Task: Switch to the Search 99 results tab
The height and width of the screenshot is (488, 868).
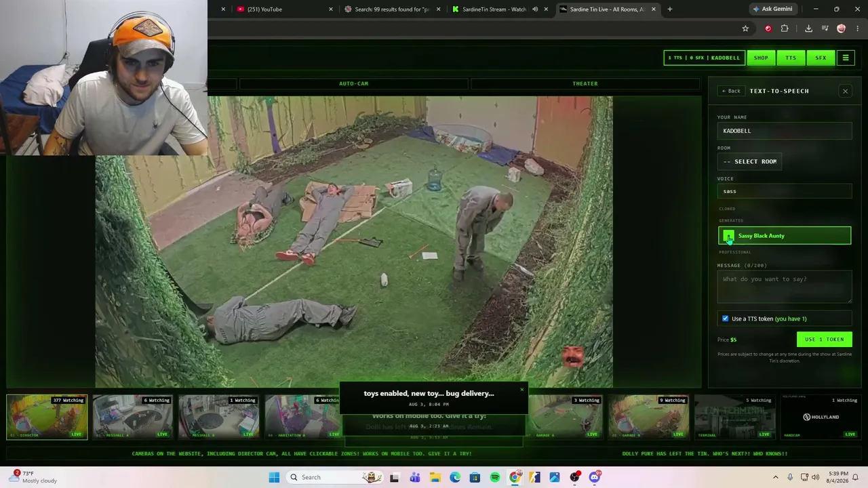Action: click(392, 9)
